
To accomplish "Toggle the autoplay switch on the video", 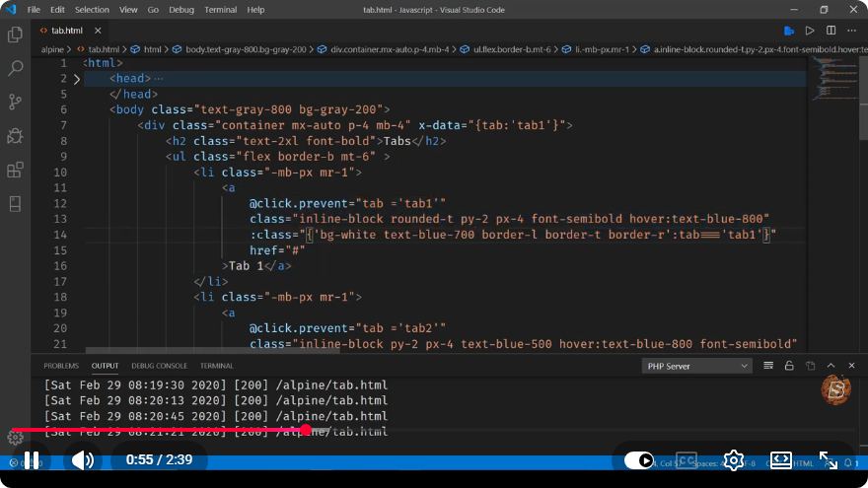I will (639, 459).
